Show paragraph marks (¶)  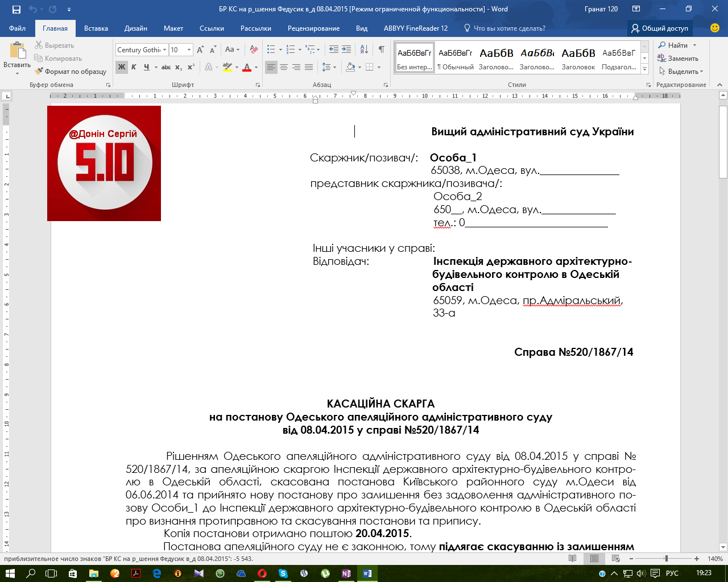pos(381,50)
